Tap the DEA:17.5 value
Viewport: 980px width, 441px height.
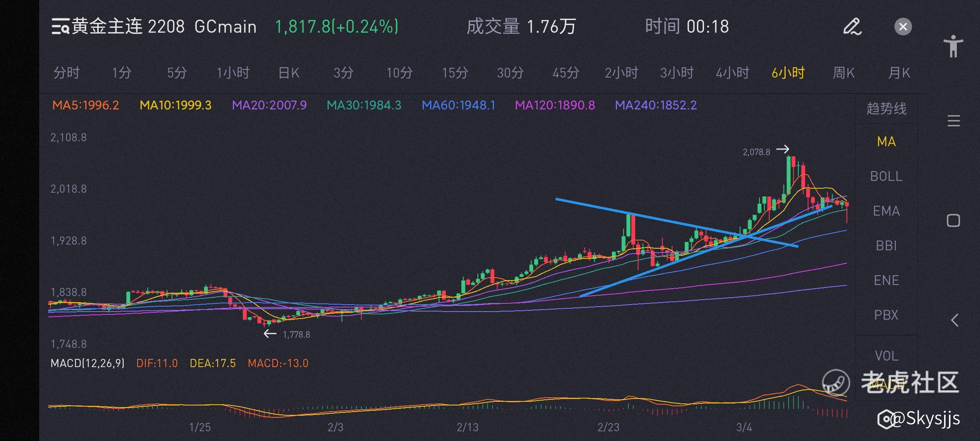213,363
